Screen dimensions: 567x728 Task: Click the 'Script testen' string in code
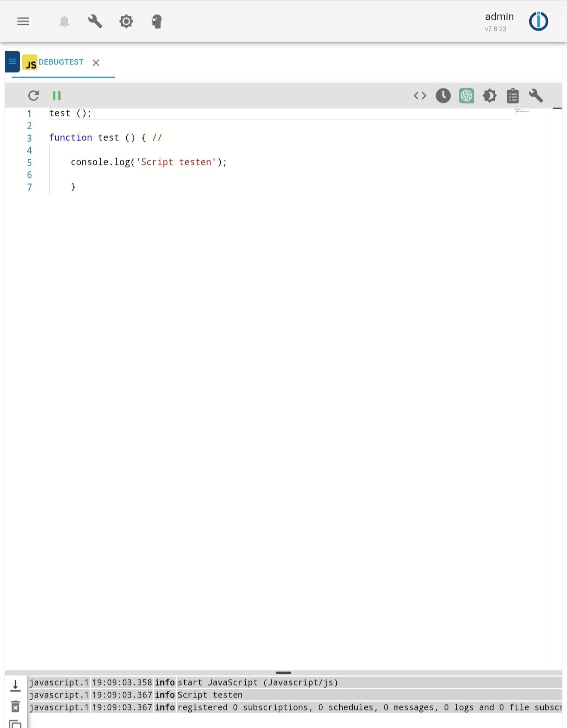[176, 162]
